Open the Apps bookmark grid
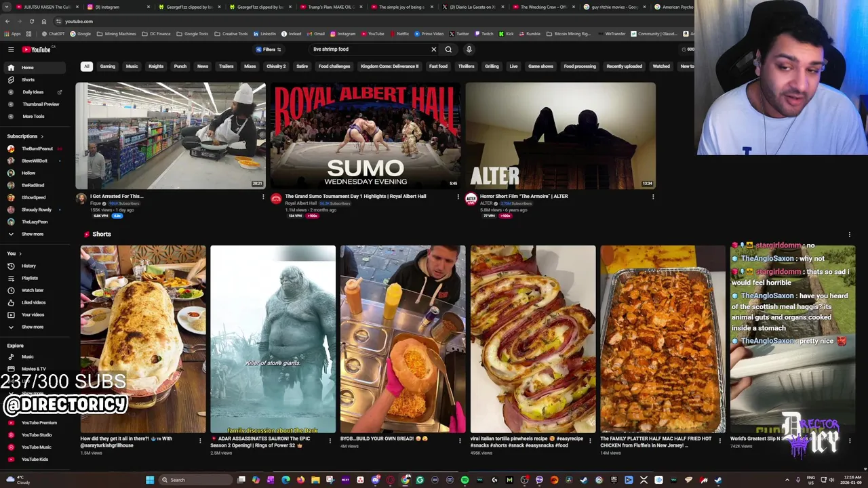This screenshot has height=488, width=868. pos(13,34)
